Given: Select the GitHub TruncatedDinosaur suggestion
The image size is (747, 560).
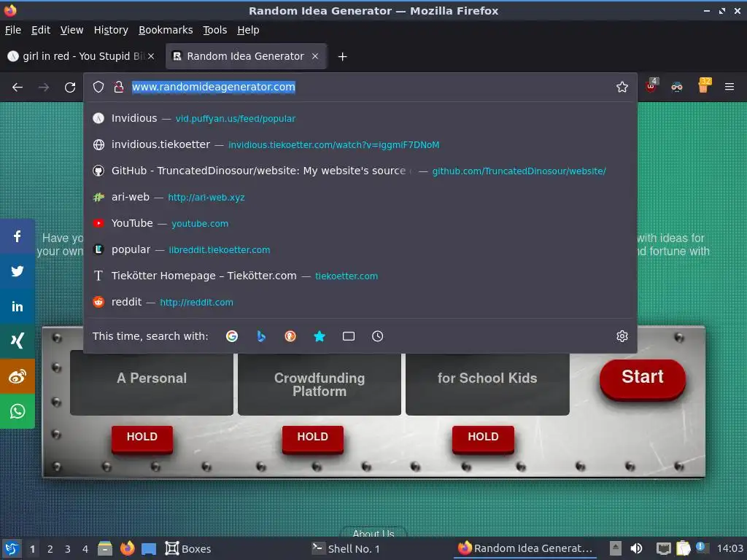Looking at the screenshot, I should pyautogui.click(x=360, y=171).
